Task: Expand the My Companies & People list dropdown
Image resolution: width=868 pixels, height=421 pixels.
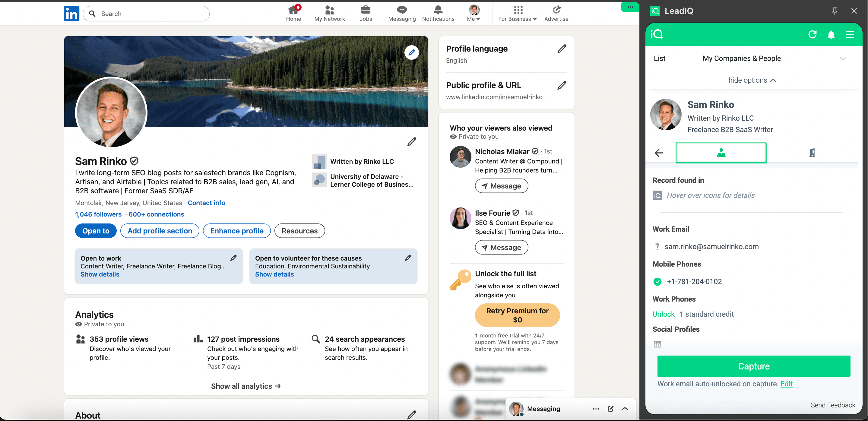Action: (843, 58)
